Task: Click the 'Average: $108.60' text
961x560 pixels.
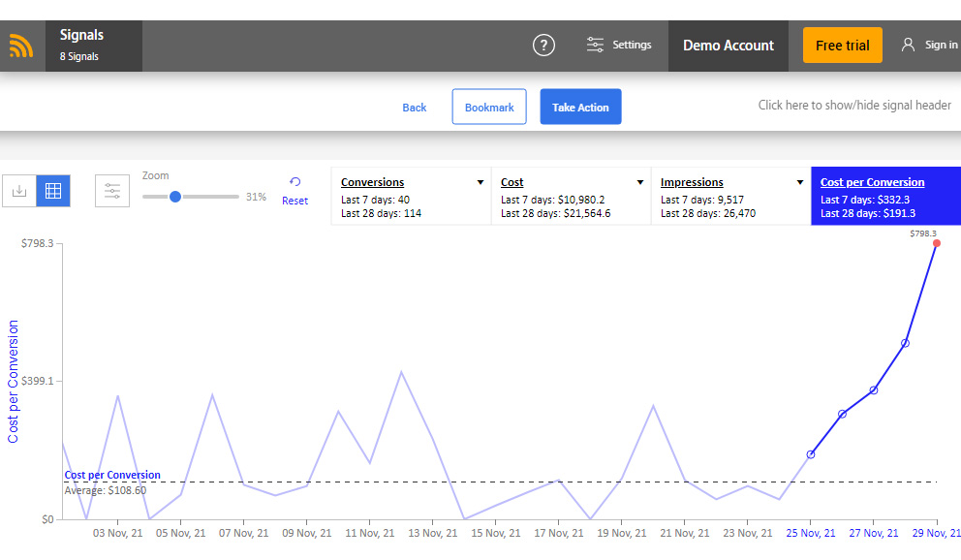Action: click(106, 490)
